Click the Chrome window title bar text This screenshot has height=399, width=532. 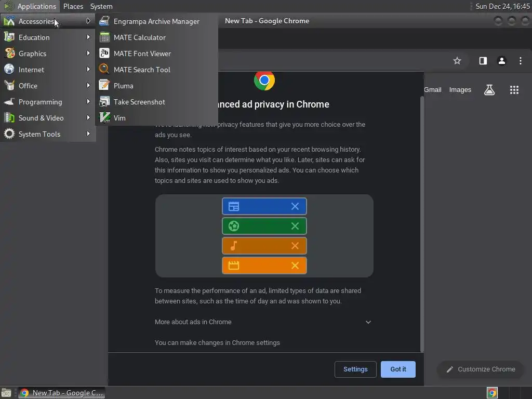pyautogui.click(x=267, y=21)
